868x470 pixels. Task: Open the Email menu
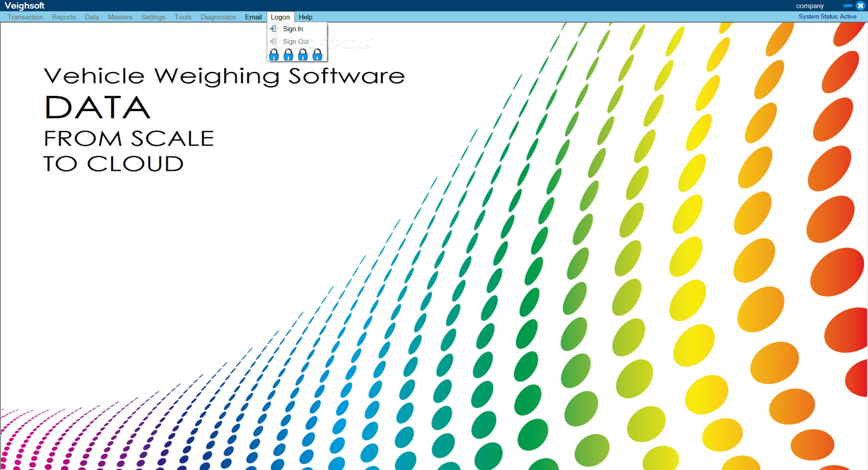253,17
